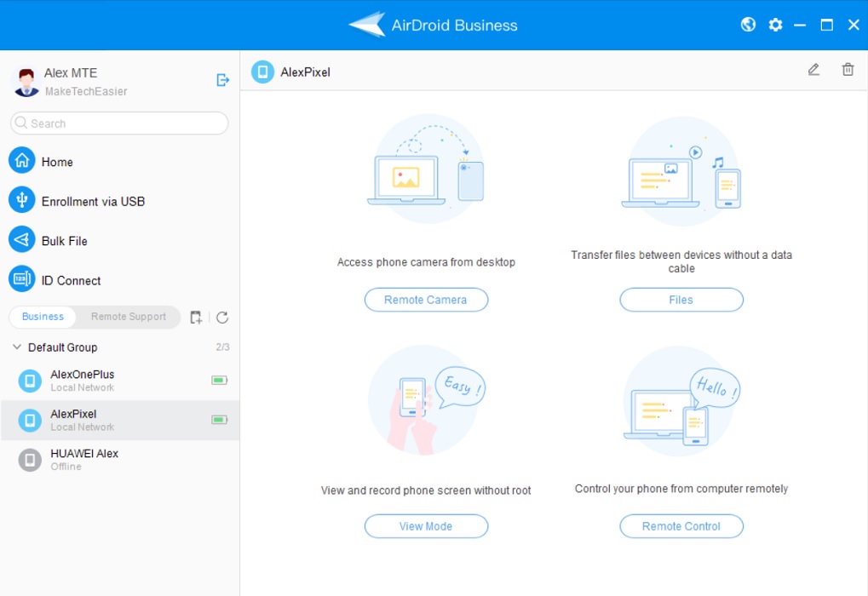The height and width of the screenshot is (596, 868).
Task: Click the AlexPixel device icon in header
Action: pyautogui.click(x=262, y=72)
